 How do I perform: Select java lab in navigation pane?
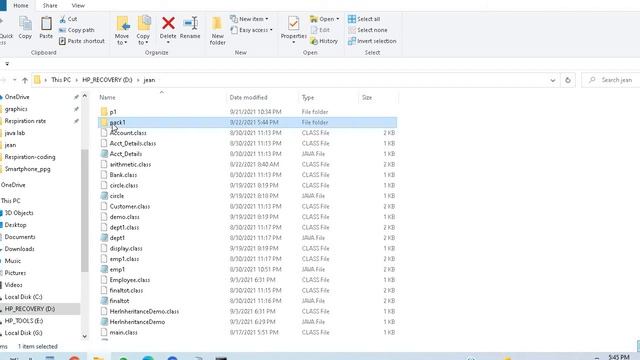point(15,133)
